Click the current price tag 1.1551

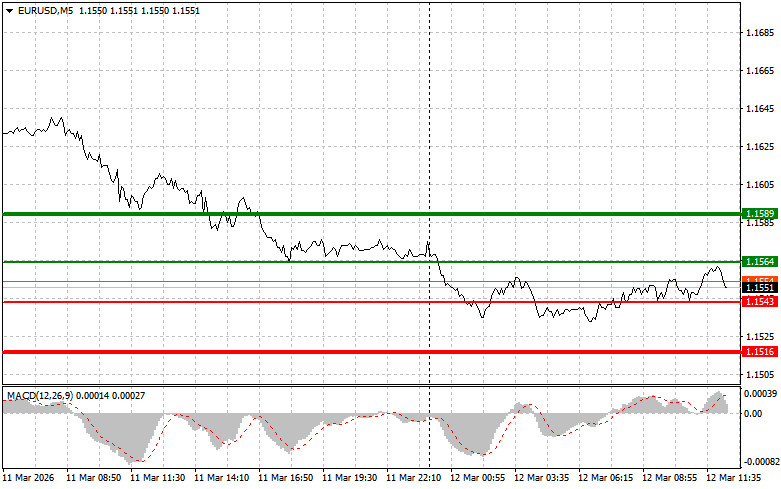pos(760,288)
